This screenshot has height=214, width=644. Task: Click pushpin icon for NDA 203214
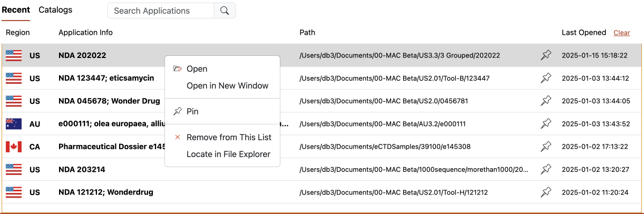(546, 169)
